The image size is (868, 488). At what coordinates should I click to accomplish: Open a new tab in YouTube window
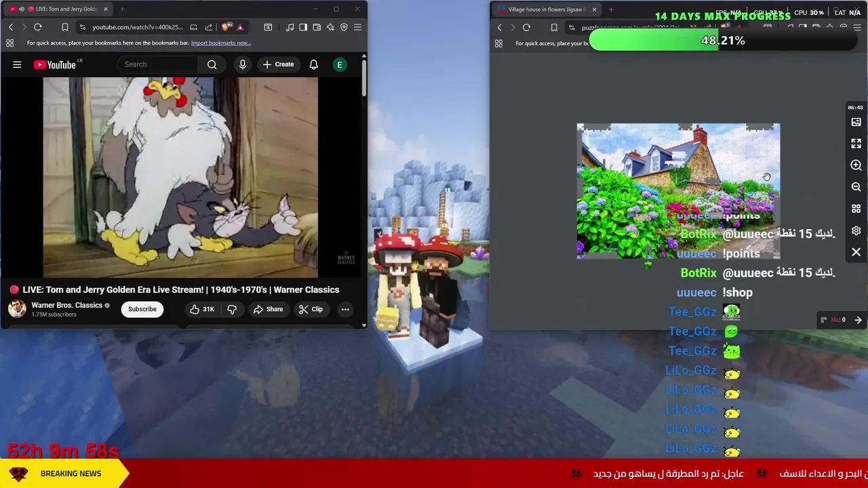(123, 9)
